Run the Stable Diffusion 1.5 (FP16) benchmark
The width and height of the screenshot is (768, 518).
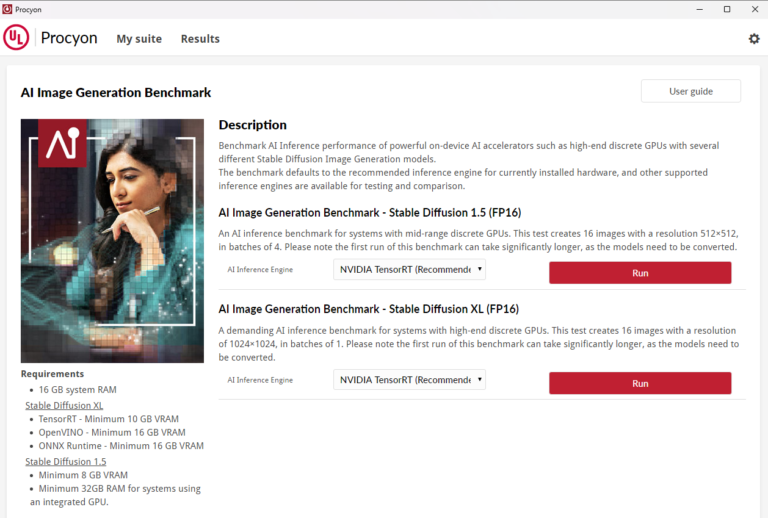coord(640,272)
